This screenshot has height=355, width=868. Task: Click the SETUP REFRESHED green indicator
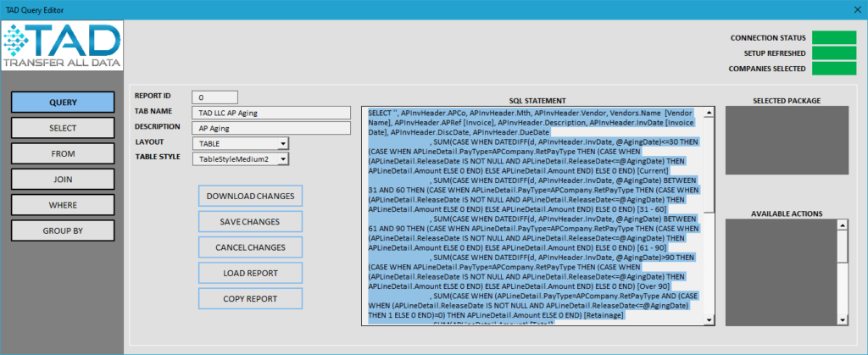[834, 53]
